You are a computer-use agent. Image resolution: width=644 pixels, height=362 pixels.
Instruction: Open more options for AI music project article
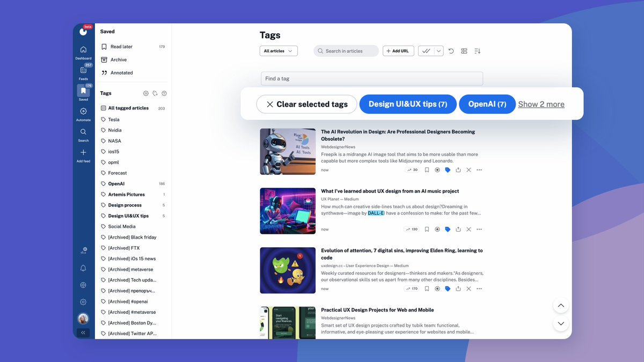pyautogui.click(x=479, y=230)
